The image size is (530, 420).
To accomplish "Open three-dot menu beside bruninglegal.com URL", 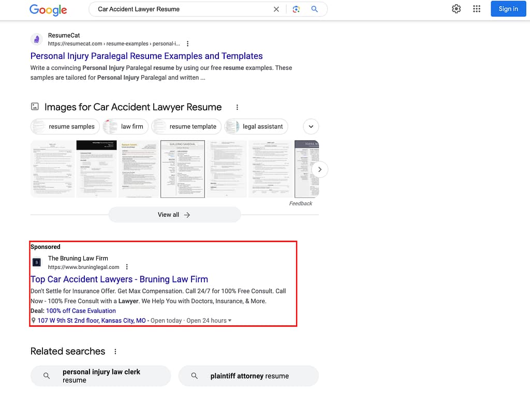I will coord(127,267).
